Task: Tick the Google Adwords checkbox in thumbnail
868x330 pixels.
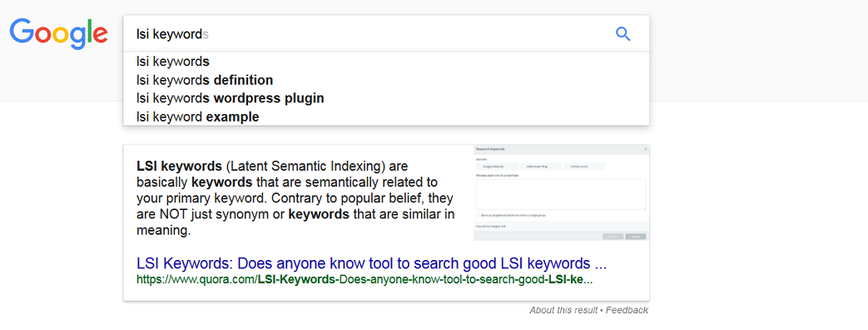Action: click(480, 167)
